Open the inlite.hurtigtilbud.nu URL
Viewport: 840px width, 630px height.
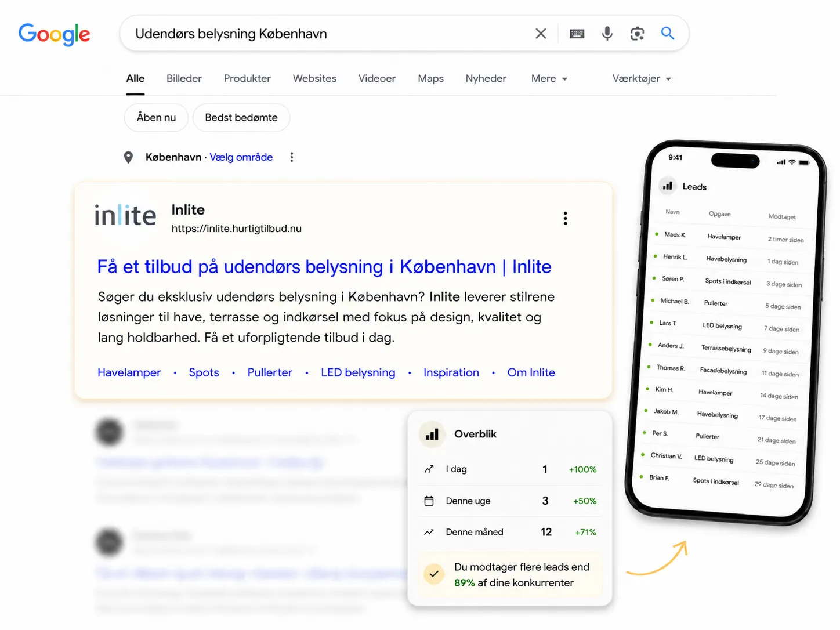237,229
